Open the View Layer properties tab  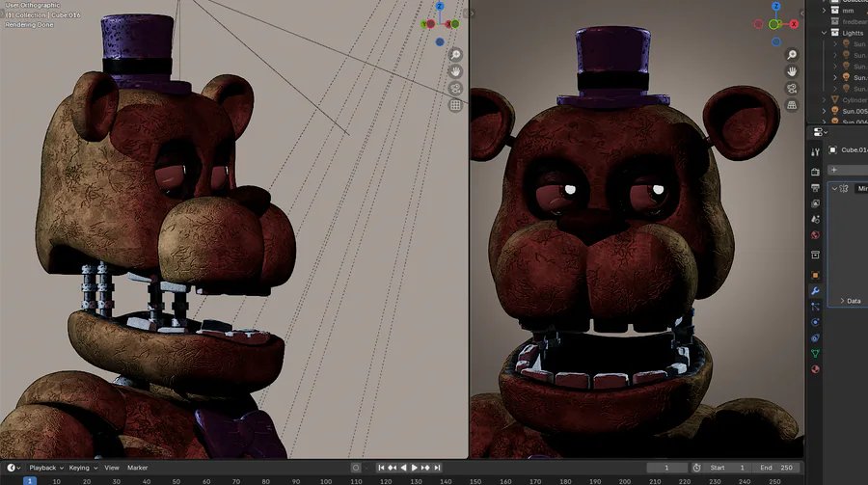[815, 203]
